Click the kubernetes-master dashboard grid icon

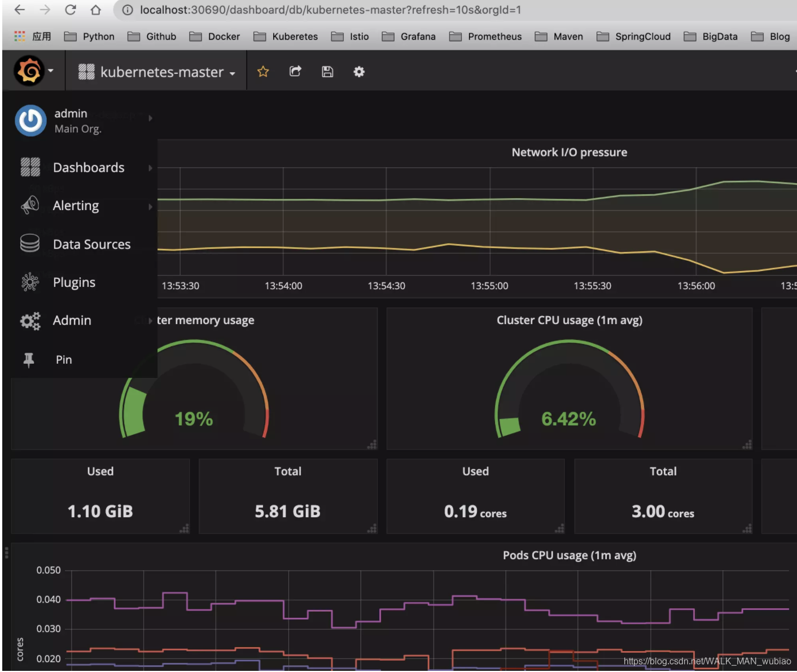coord(86,72)
